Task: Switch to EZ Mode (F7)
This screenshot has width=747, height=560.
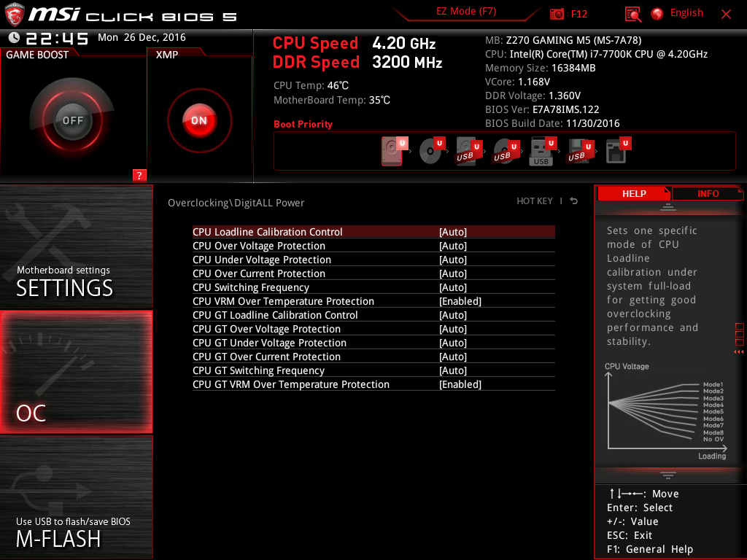Action: click(x=466, y=11)
